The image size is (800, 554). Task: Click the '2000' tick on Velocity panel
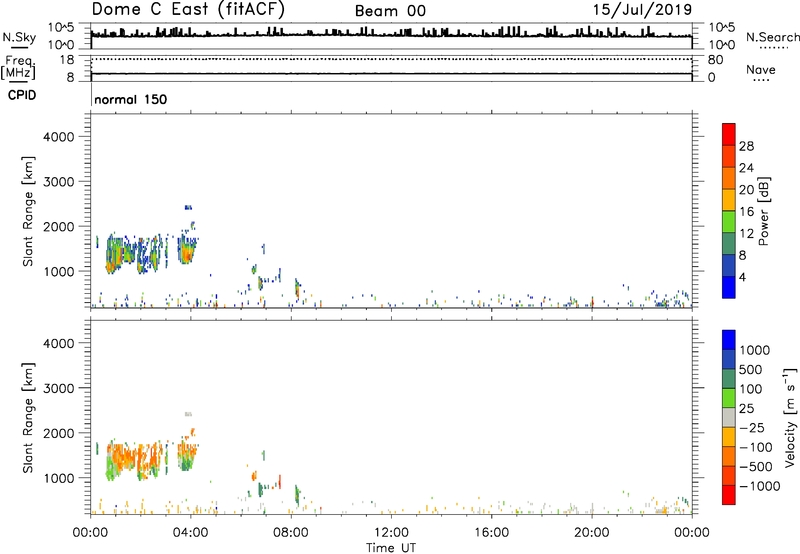click(58, 433)
